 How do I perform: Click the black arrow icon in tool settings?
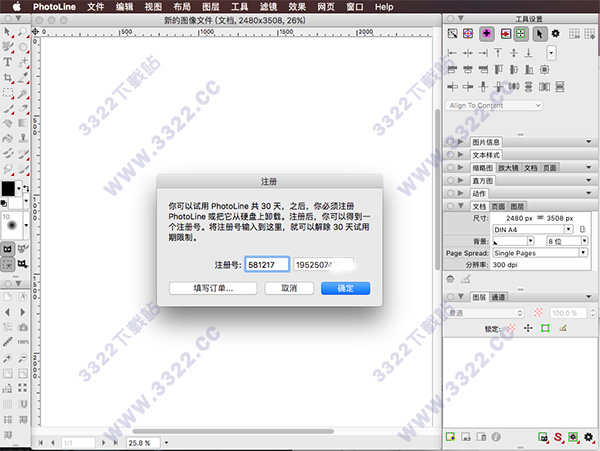(540, 34)
